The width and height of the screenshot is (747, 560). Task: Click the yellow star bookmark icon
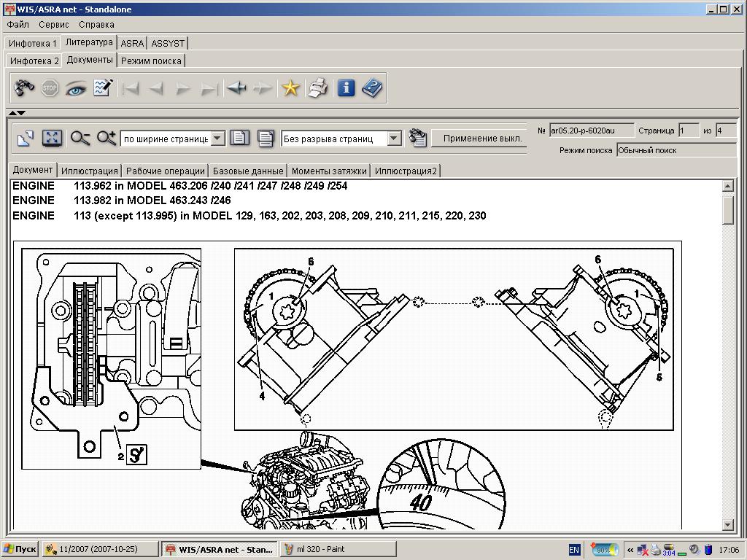(291, 88)
